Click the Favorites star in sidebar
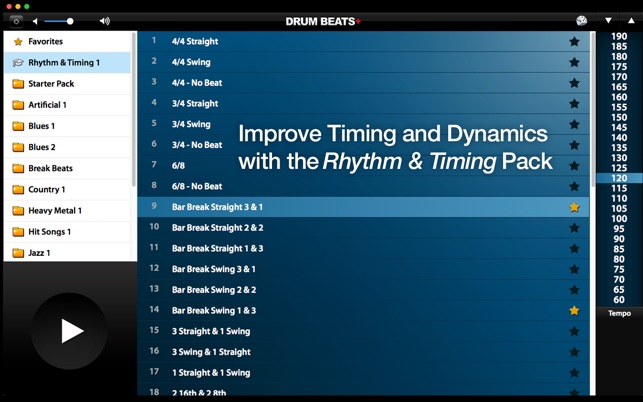Viewport: 643px width, 402px height. [18, 41]
